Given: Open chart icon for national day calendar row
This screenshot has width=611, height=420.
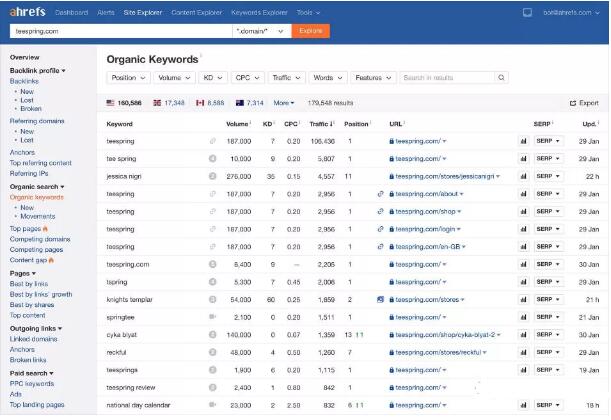Looking at the screenshot, I should (523, 405).
